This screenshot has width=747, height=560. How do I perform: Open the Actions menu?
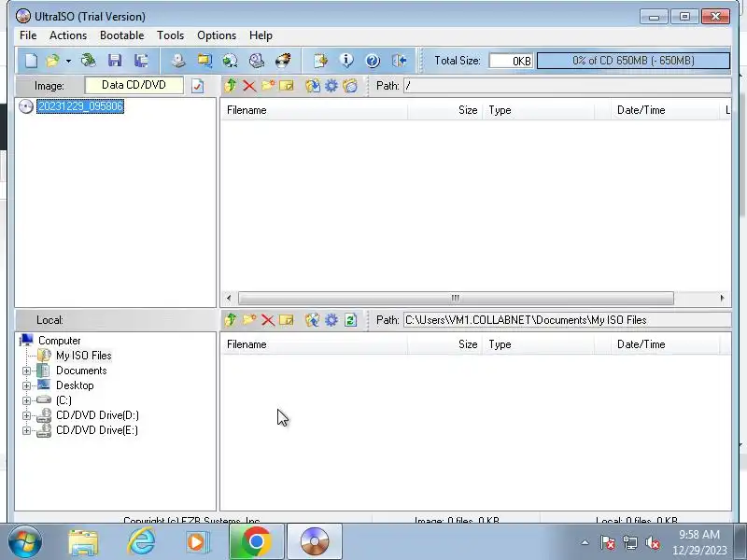click(68, 35)
